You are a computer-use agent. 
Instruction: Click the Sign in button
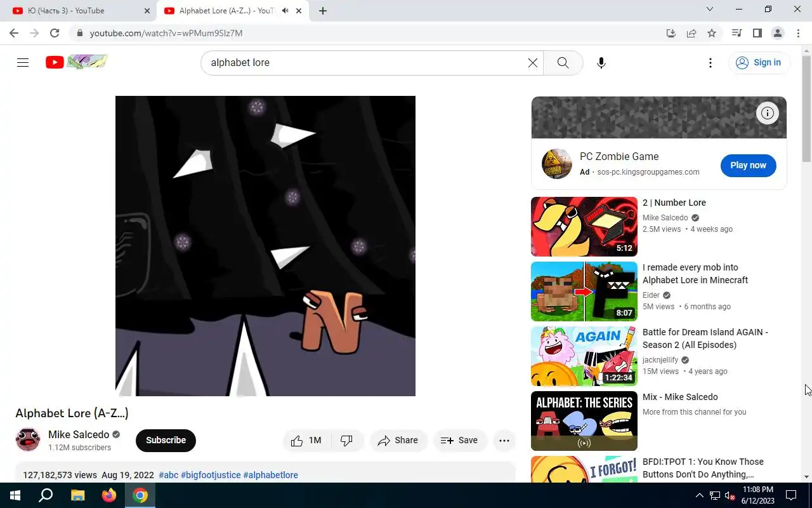pos(759,62)
